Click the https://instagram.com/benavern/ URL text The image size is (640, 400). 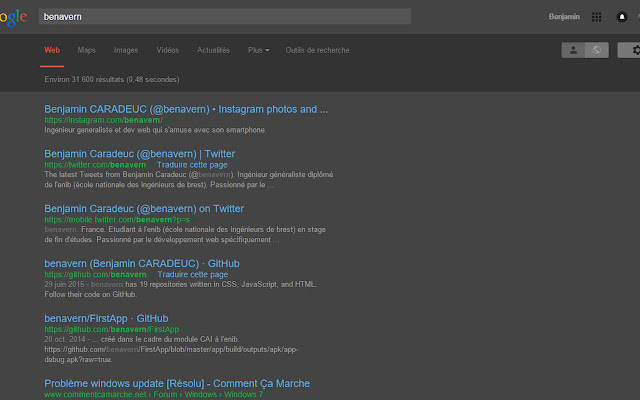[x=103, y=120]
